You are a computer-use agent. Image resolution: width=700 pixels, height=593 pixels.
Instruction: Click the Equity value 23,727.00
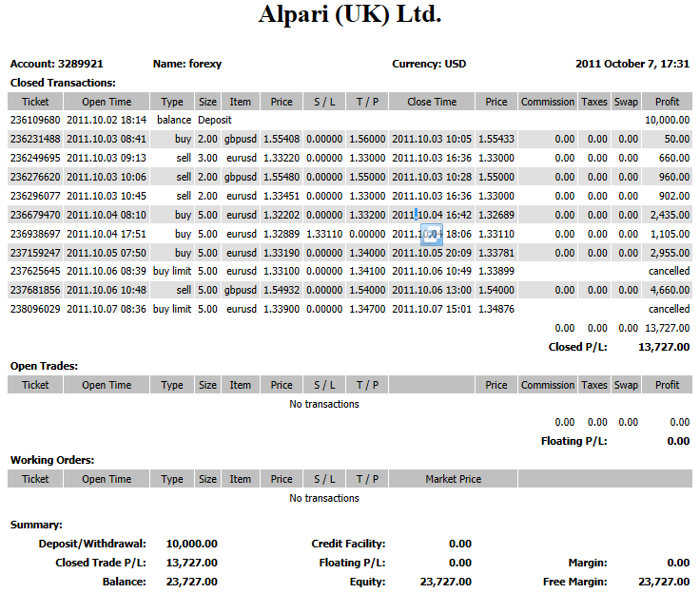click(x=445, y=582)
